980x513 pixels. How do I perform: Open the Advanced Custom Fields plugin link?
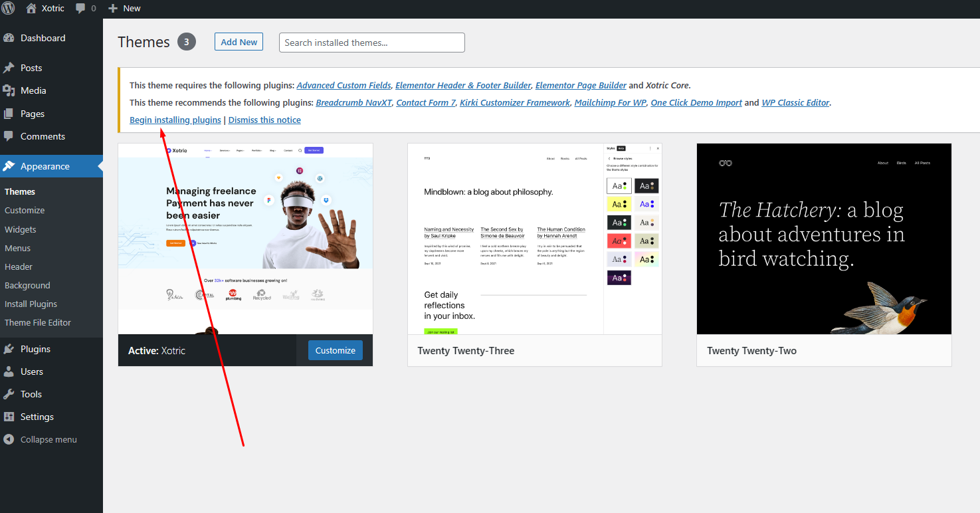[x=344, y=85]
